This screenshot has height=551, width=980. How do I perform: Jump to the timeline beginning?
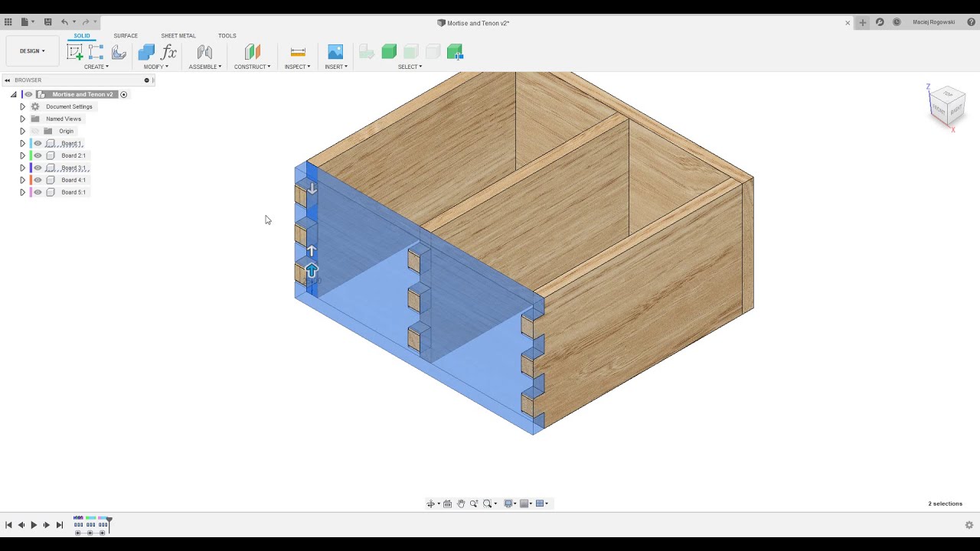8,525
